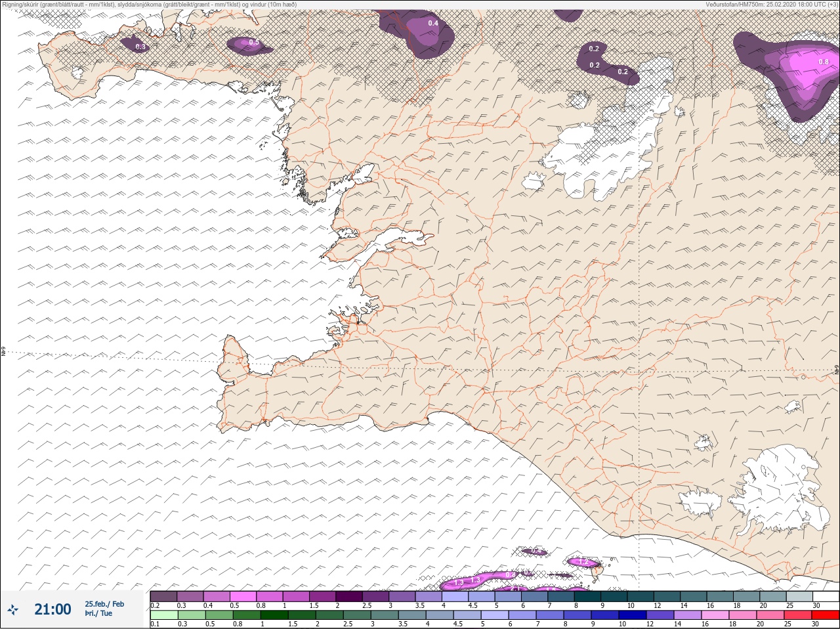Click the 12 label on the lower rain scale
Screen dimensions: 840x629
650,624
